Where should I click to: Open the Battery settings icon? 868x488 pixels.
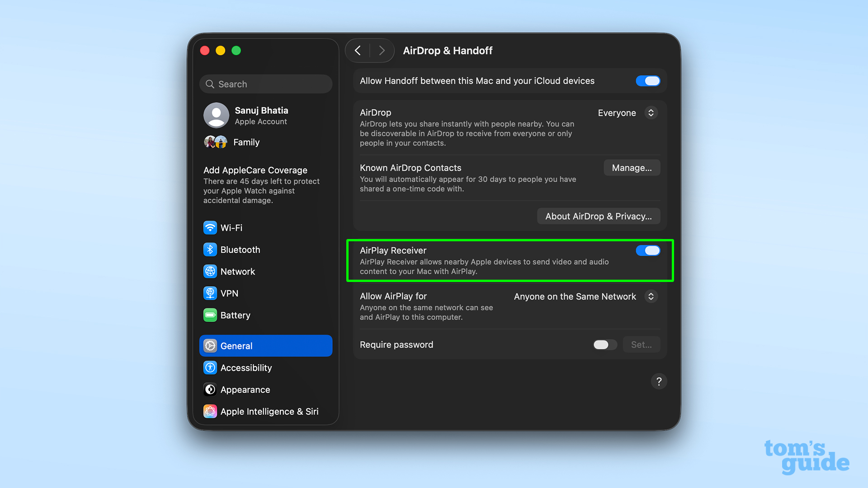coord(210,315)
